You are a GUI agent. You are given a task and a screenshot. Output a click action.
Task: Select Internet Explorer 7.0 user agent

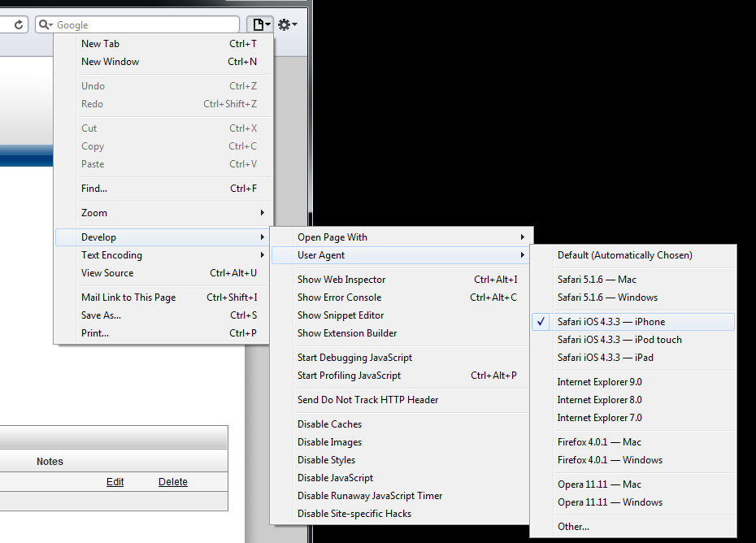(633, 418)
